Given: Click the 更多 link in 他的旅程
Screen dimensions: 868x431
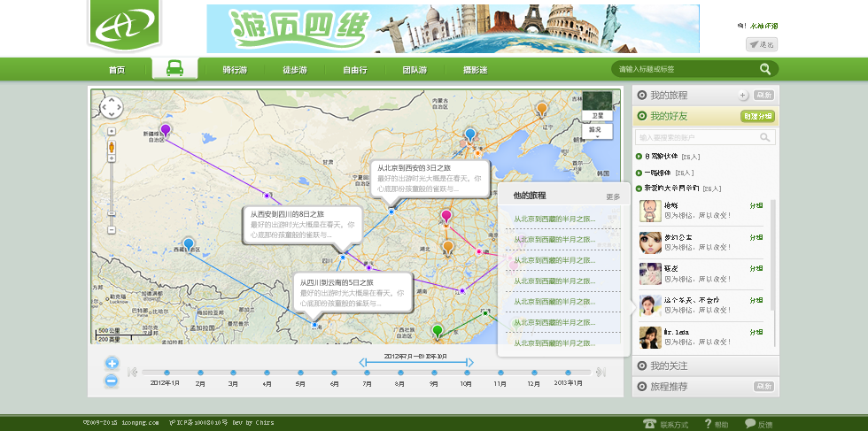Looking at the screenshot, I should 613,196.
